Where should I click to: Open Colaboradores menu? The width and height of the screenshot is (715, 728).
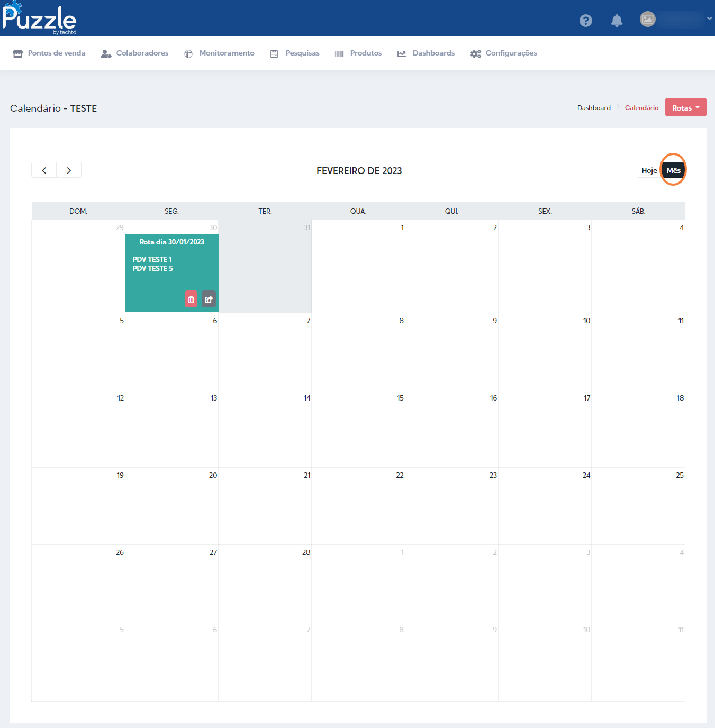coord(134,53)
